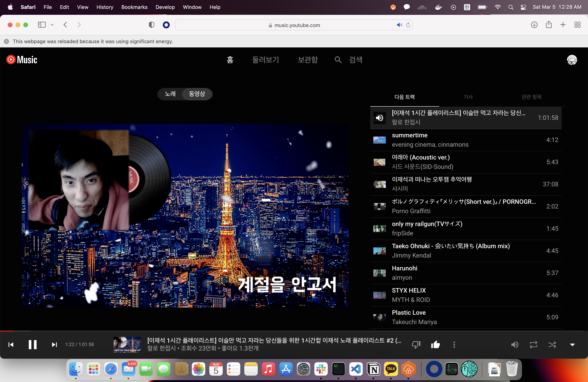The height and width of the screenshot is (382, 588).
Task: Open the YouTube Music logo home
Action: click(22, 60)
